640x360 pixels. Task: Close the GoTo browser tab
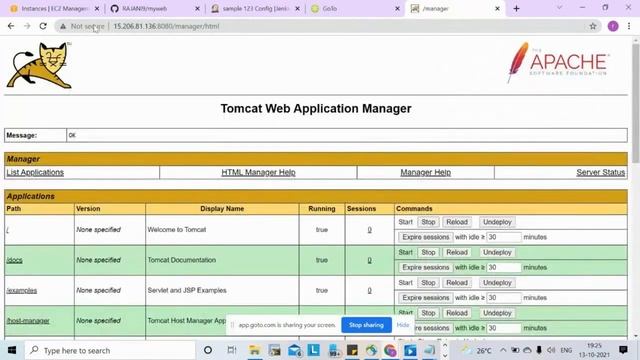click(x=397, y=9)
